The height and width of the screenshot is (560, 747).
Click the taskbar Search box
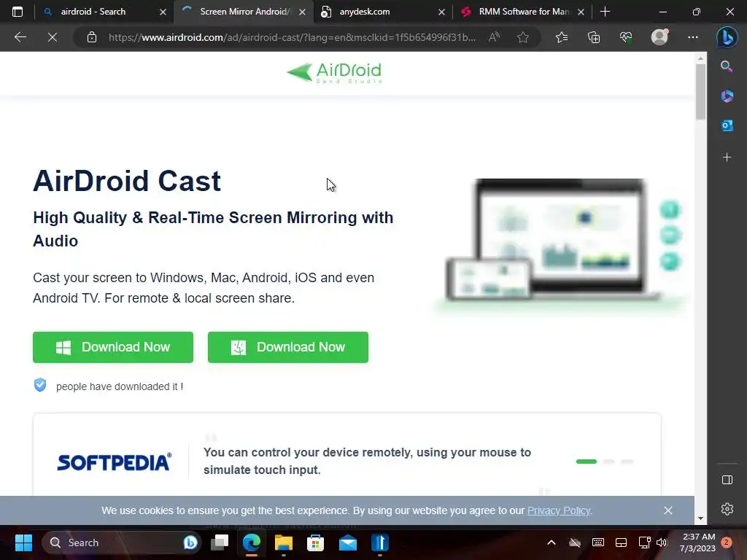tap(121, 542)
